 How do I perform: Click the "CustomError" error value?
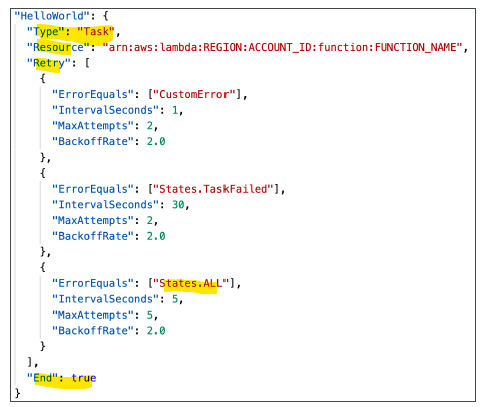pyautogui.click(x=194, y=94)
